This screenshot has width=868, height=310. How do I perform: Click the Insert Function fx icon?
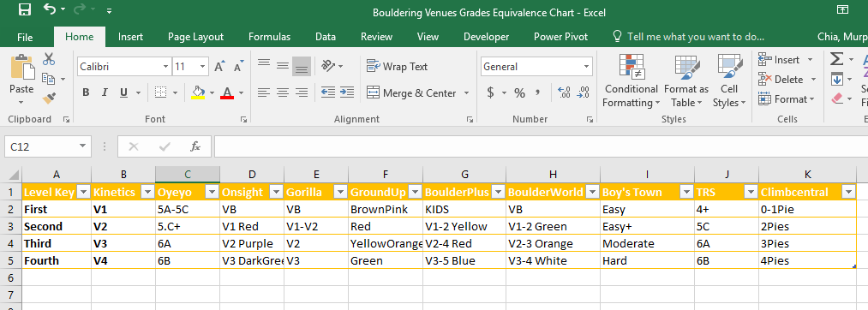point(195,146)
